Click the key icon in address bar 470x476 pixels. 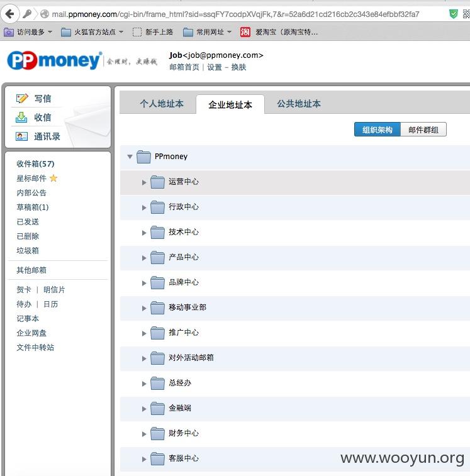27,14
